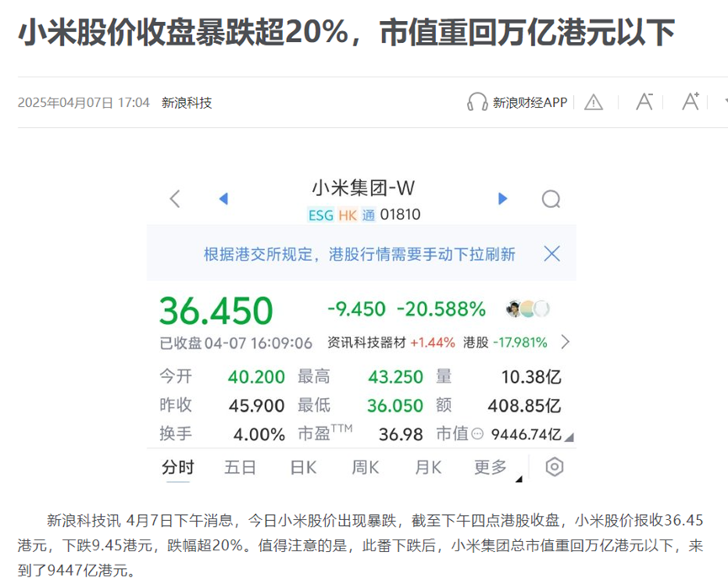Increase font size with the A+ icon

click(x=691, y=102)
